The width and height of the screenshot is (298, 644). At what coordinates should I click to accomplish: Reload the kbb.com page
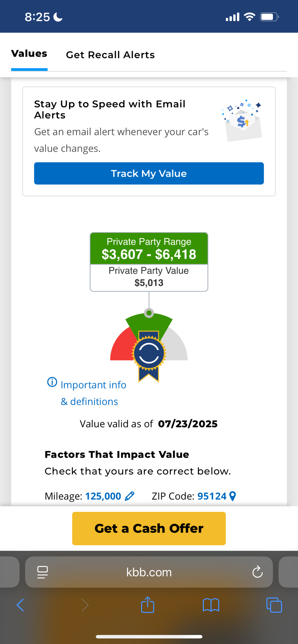point(257,572)
